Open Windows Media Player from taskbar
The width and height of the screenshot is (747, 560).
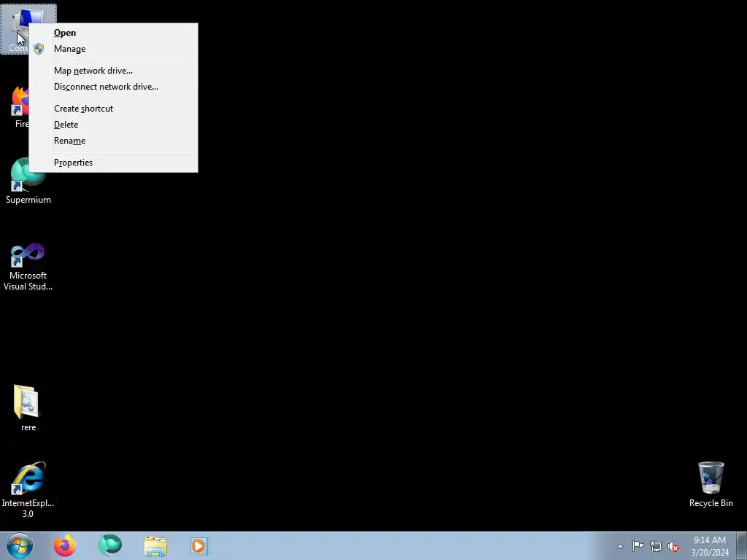pos(199,546)
